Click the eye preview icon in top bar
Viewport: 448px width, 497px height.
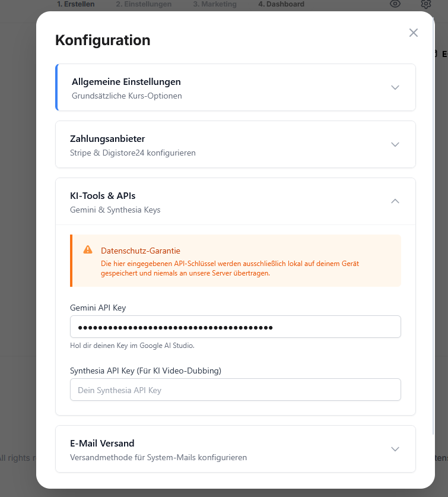click(395, 4)
